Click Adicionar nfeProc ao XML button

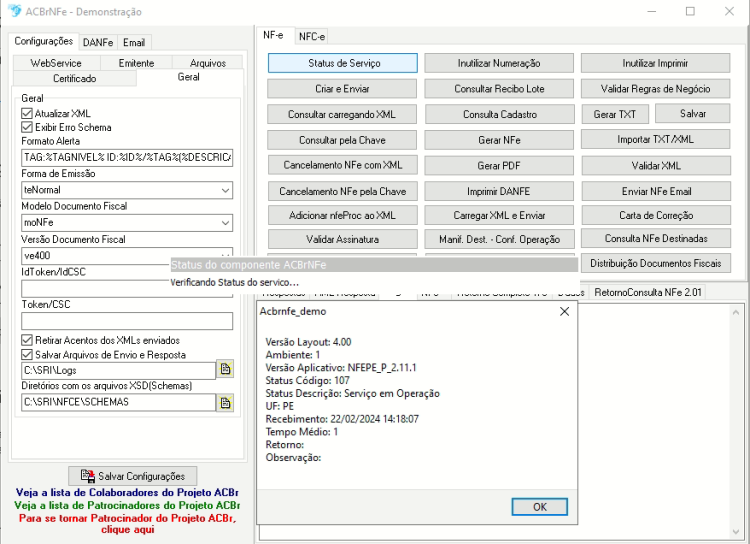click(x=342, y=215)
